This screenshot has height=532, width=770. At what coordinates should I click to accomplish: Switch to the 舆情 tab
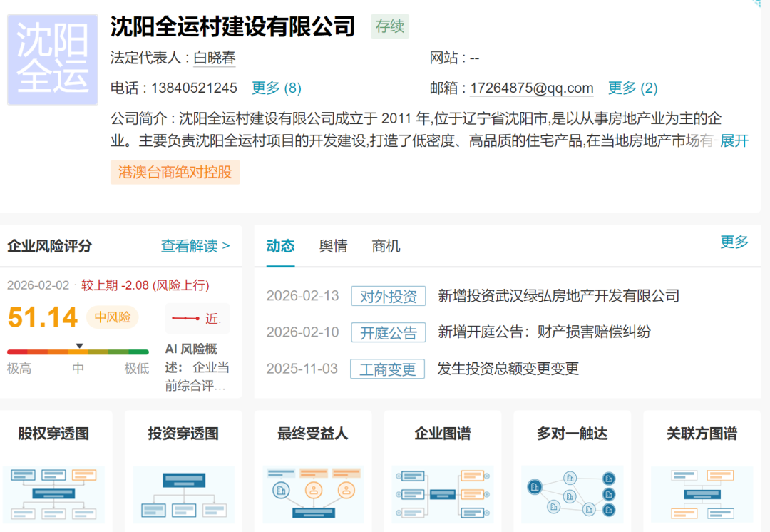pos(333,246)
